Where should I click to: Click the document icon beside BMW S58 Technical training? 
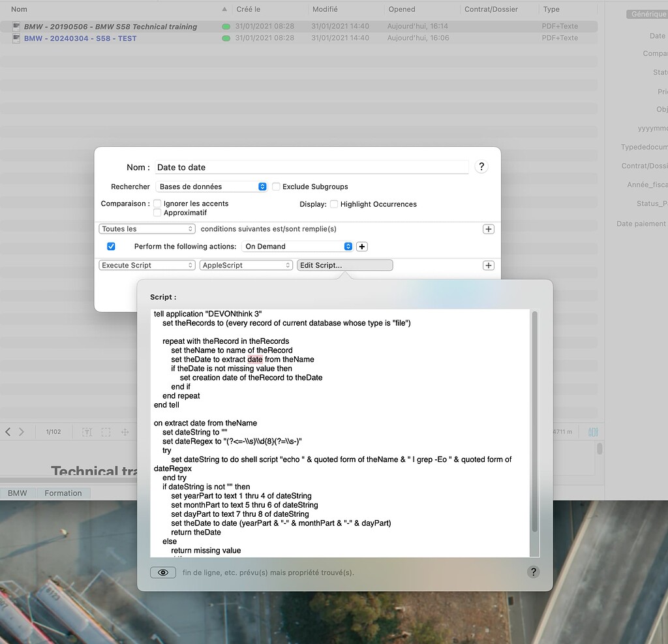coord(15,26)
